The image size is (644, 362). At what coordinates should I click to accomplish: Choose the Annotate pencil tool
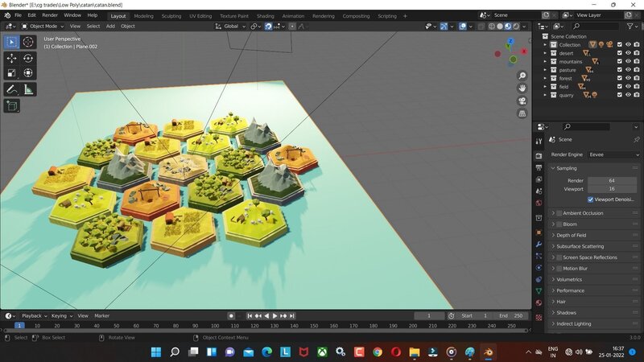11,89
